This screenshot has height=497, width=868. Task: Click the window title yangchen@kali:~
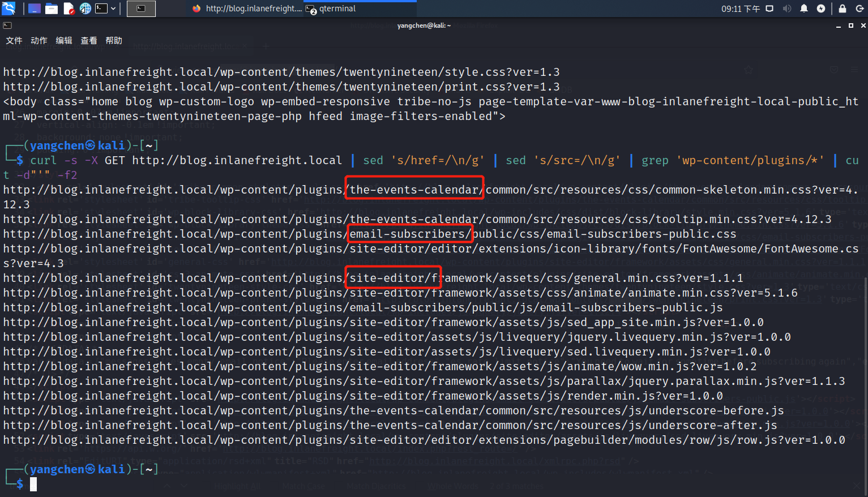point(424,25)
